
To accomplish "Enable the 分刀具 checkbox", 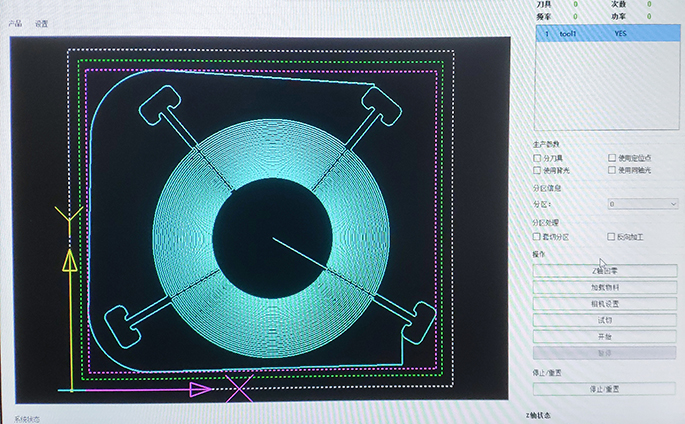I will (538, 158).
